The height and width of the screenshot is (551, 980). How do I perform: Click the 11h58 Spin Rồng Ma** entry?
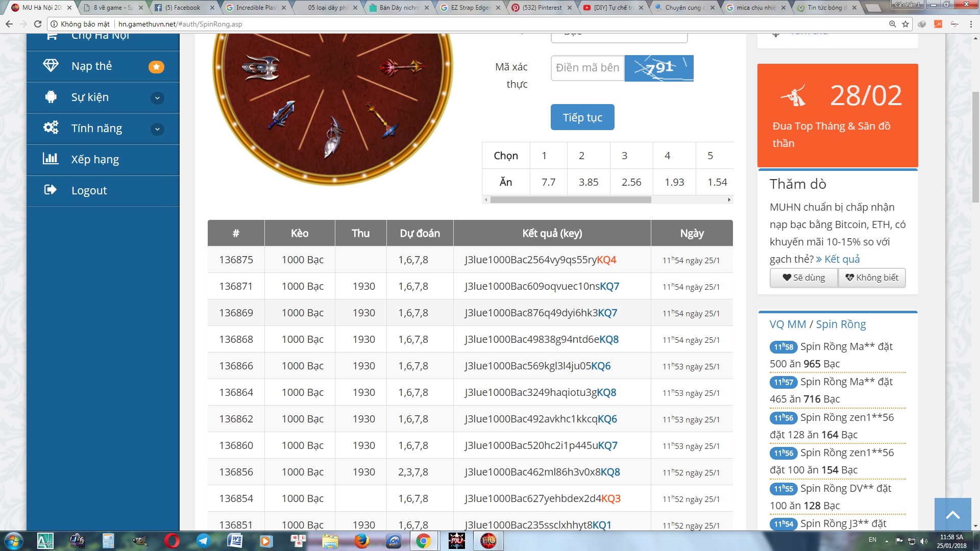(x=838, y=355)
